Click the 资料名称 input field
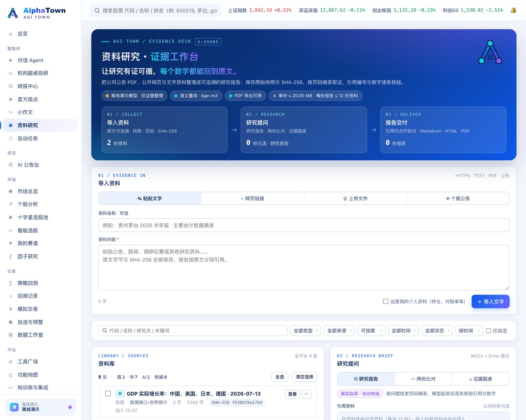The width and height of the screenshot is (526, 420). click(x=304, y=225)
